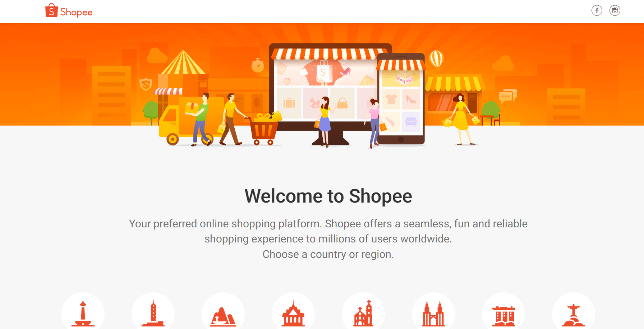The height and width of the screenshot is (329, 644).
Task: Pick the Philippines church icon
Action: [363, 313]
